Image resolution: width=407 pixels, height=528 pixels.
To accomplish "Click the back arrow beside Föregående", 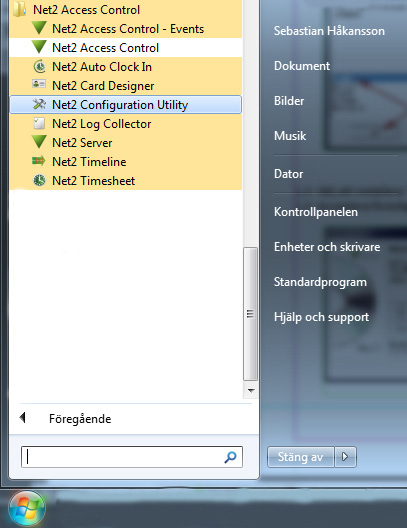I will click(x=23, y=418).
